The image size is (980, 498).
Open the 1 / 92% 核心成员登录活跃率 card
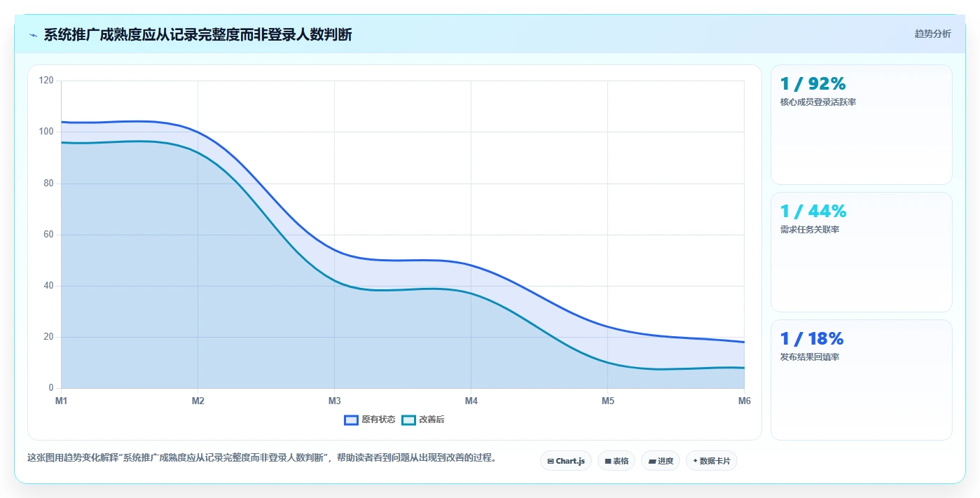point(862,125)
